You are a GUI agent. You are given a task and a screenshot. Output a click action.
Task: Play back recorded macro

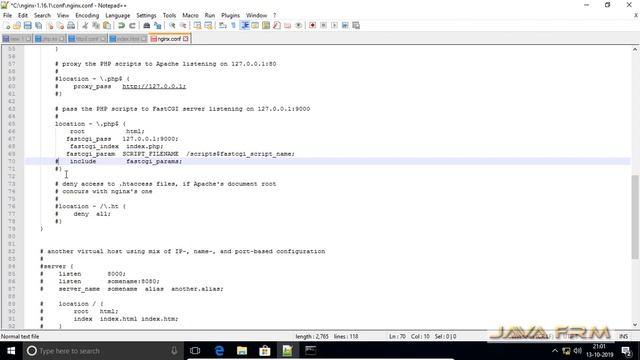[x=334, y=25]
